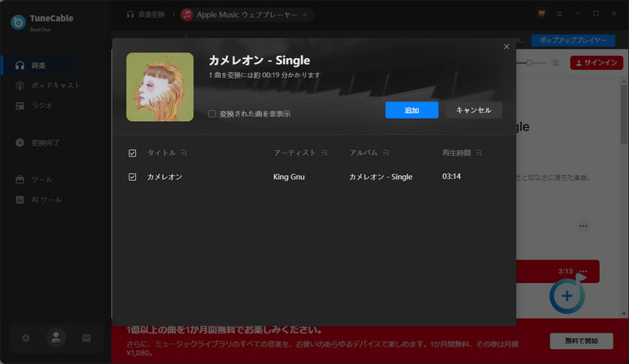Image resolution: width=629 pixels, height=364 pixels.
Task: Click the カメレオン album cover thumbnail
Action: pyautogui.click(x=160, y=87)
